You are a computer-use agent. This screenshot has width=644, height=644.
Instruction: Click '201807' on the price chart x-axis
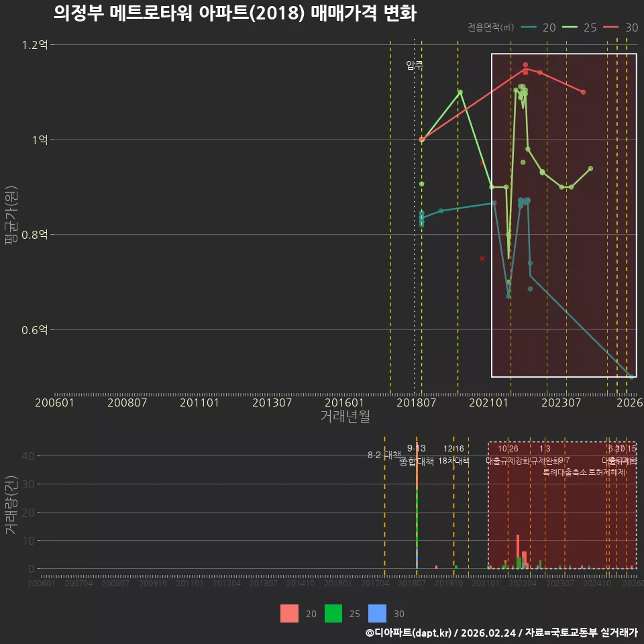[416, 402]
